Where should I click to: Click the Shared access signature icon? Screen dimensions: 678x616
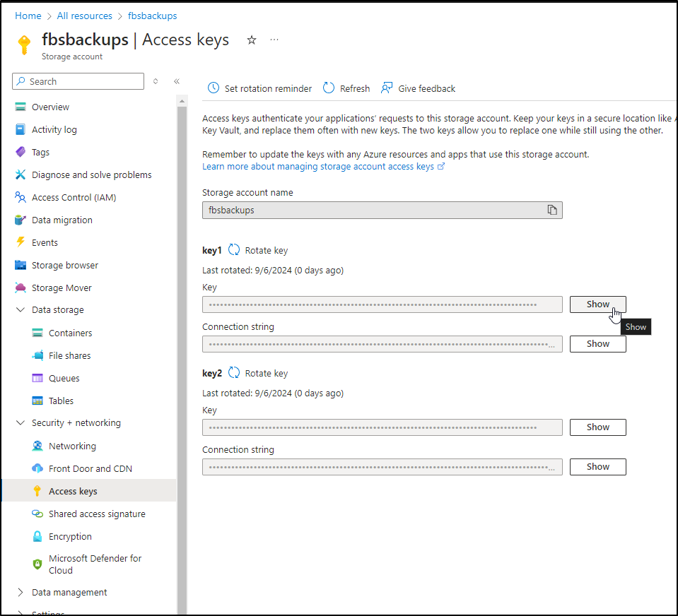(x=37, y=514)
